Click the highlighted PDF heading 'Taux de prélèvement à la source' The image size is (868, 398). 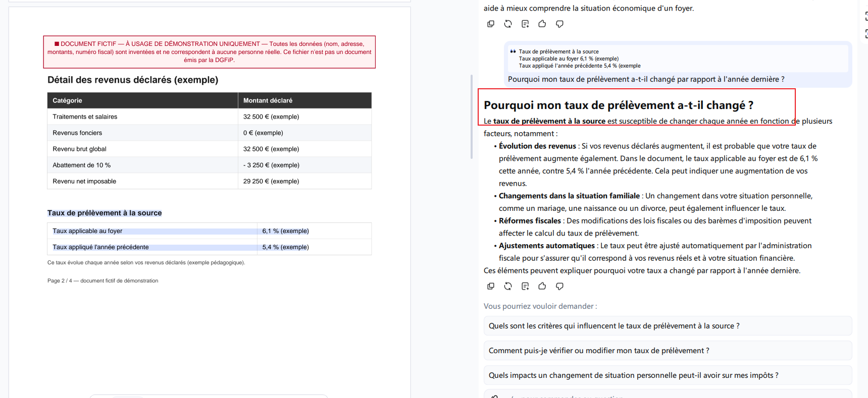pos(105,213)
